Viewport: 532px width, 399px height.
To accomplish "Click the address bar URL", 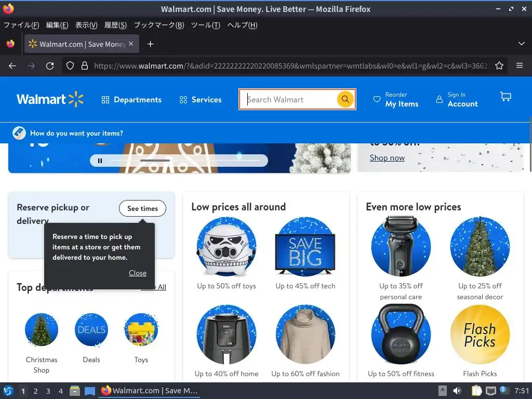I will [291, 66].
